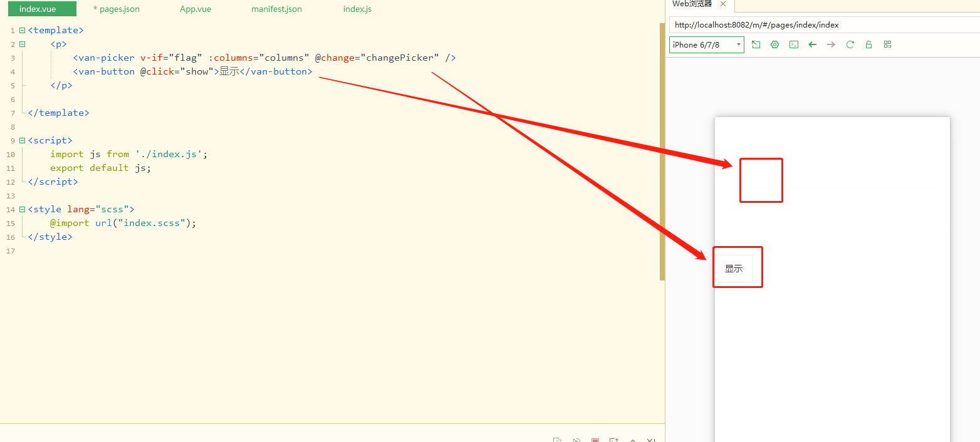Click the editor's vertical scrollbar
Image resolution: width=980 pixels, height=442 pixels.
(x=662, y=150)
